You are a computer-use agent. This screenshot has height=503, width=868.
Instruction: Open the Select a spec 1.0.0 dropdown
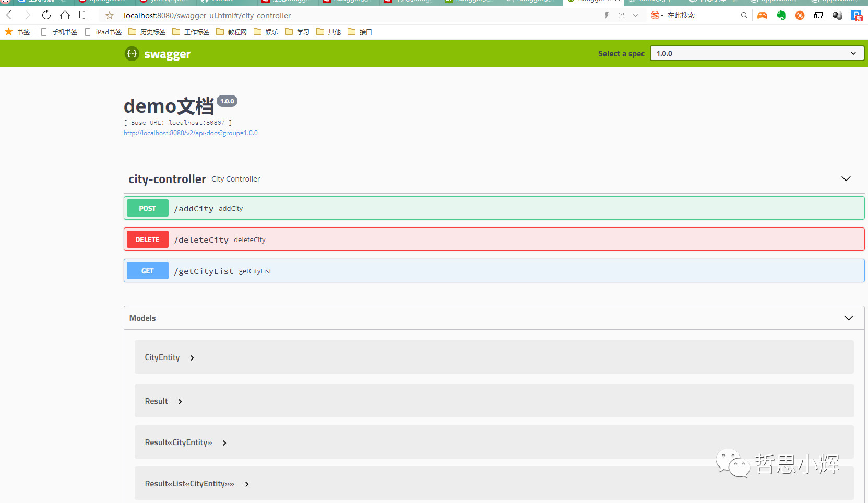(757, 53)
